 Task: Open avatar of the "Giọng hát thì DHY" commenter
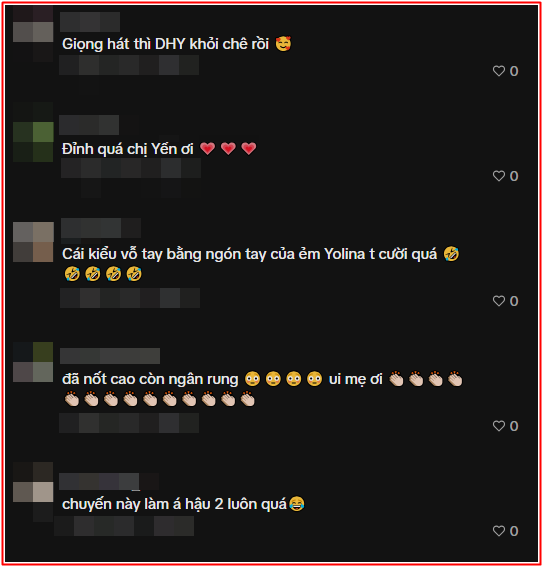[x=33, y=31]
